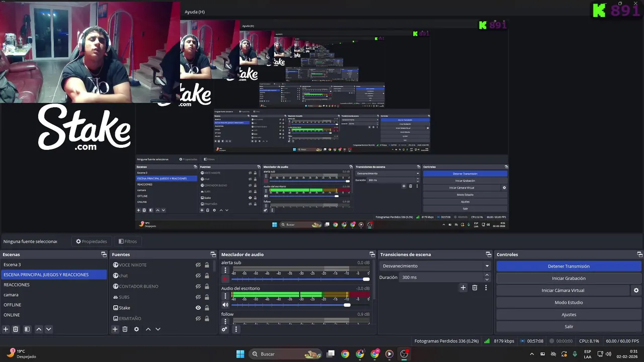Delete selected scene with trash icon
The image size is (644, 362).
[16, 329]
